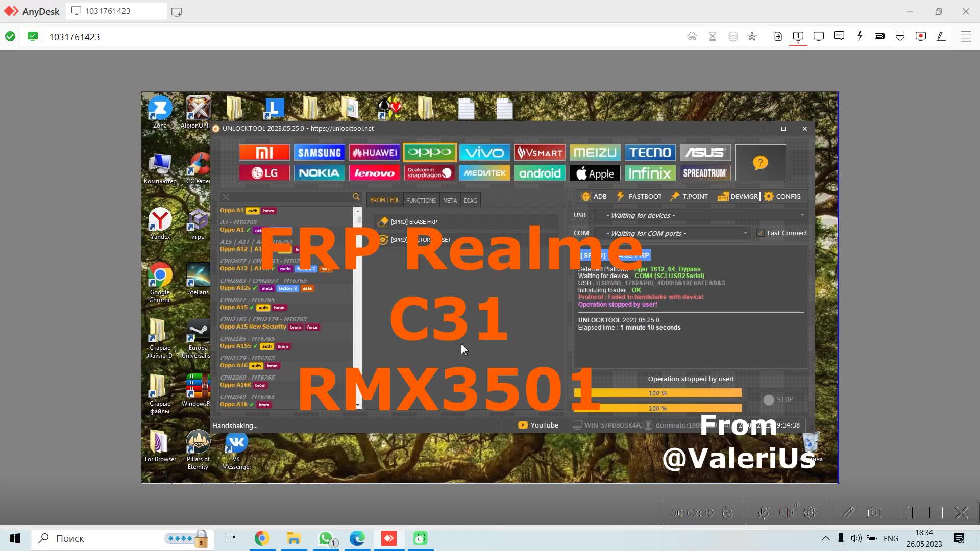Click the top 100 % progress bar

[657, 393]
